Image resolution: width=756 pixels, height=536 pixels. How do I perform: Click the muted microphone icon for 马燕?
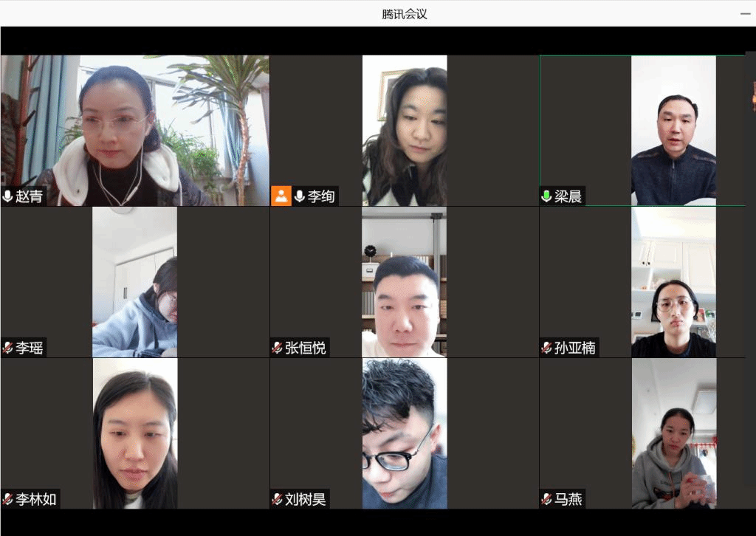tap(547, 499)
